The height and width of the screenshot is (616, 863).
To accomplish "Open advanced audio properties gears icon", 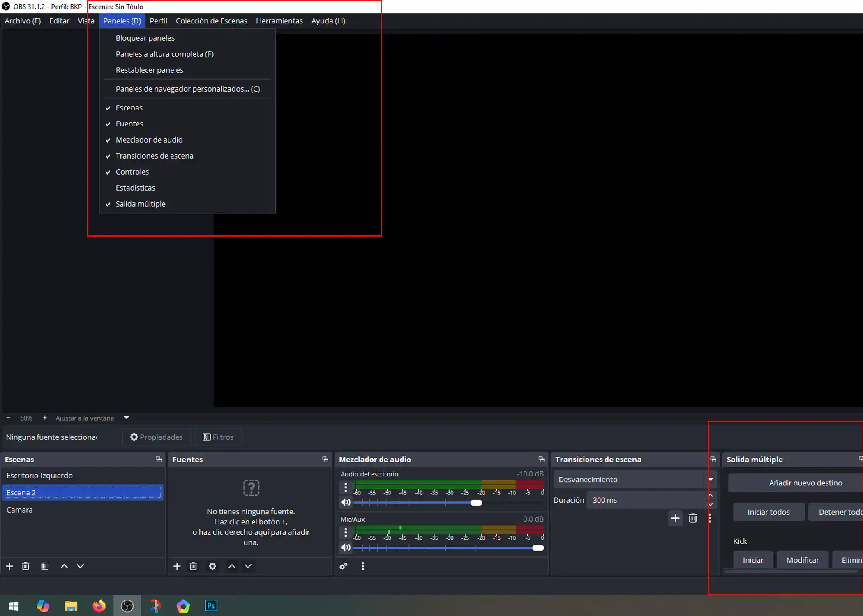I will click(344, 566).
